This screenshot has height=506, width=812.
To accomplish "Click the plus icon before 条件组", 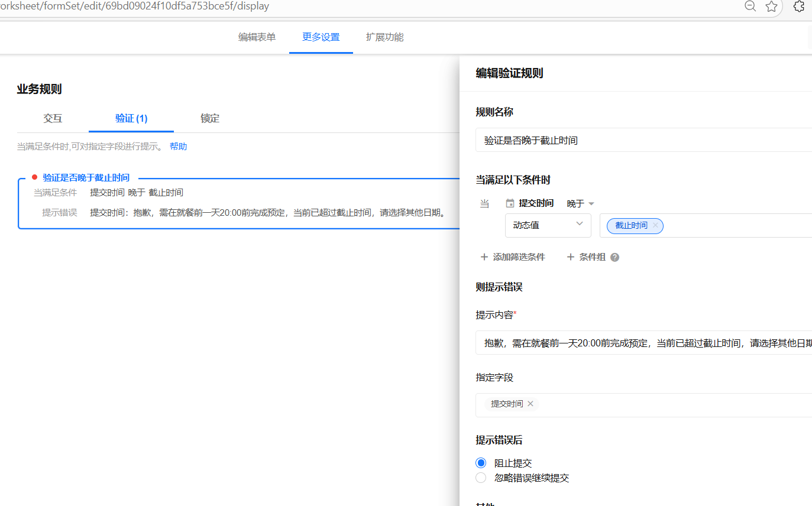I will [570, 257].
